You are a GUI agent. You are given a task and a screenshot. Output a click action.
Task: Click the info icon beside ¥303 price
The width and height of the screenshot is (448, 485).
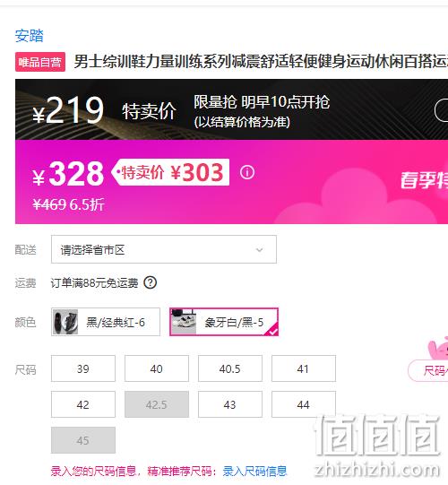point(247,172)
